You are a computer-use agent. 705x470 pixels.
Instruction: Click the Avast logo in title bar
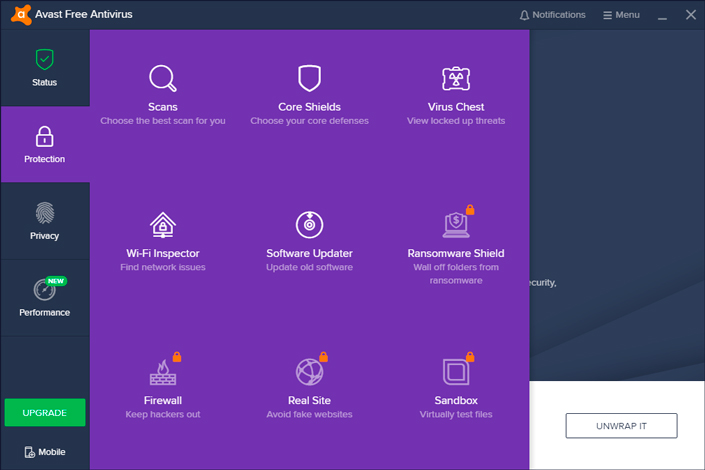click(21, 14)
